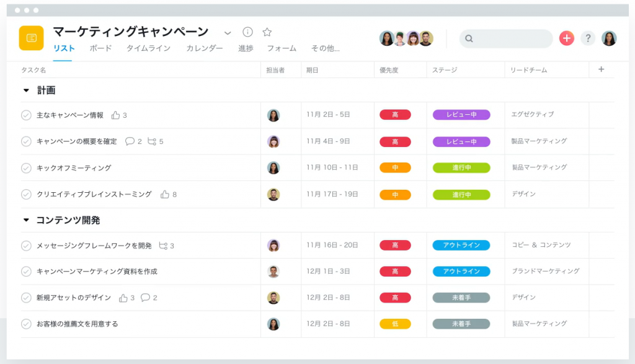The image size is (635, 364).
Task: Click assignee avatar for キャンペーンマーケティング資料を作成
Action: (273, 271)
